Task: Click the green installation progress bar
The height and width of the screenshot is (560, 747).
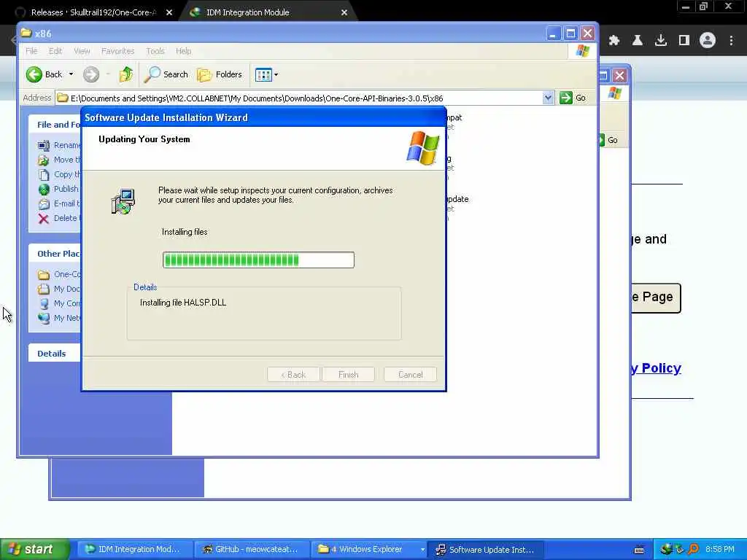Action: (258, 260)
